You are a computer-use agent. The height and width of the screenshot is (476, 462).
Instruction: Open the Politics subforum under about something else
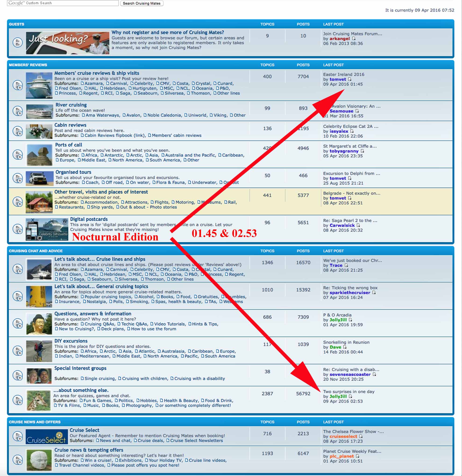click(x=125, y=400)
